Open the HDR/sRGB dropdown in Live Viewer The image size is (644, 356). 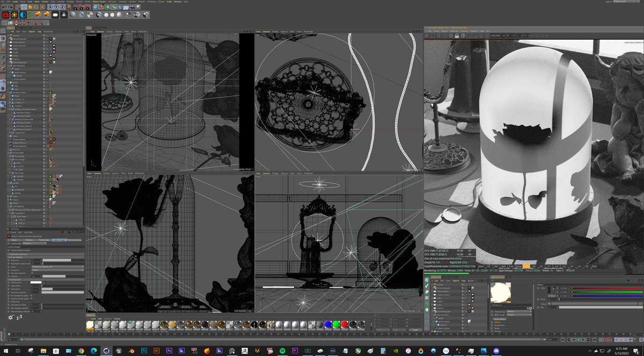tap(497, 35)
